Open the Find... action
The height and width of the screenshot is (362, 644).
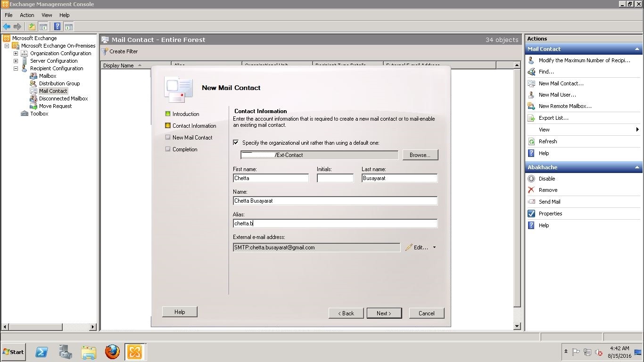pos(546,72)
